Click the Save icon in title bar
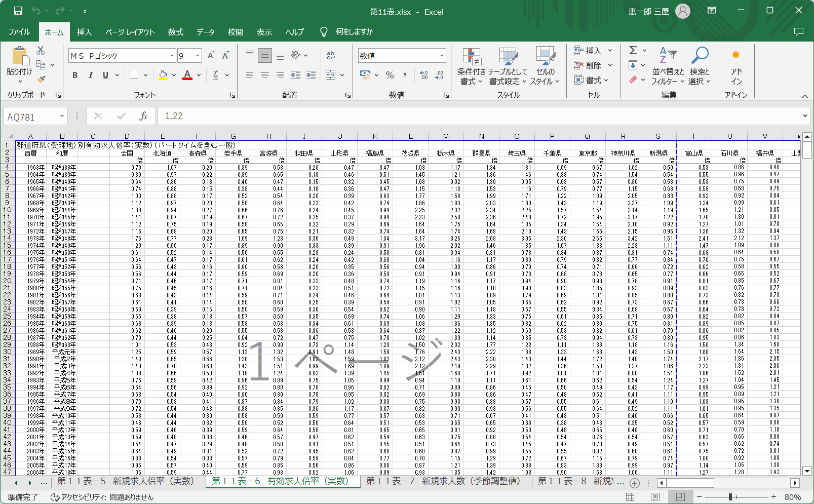Screen dimensions: 814x504 click(18, 11)
